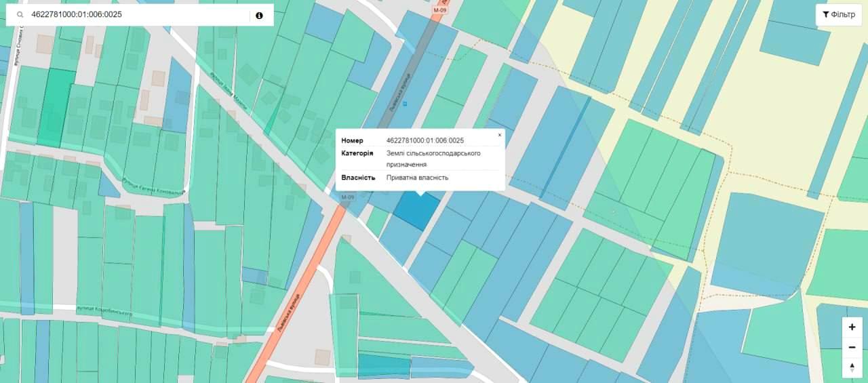Click the M-09 shield below the popup
This screenshot has width=868, height=383.
click(x=347, y=197)
